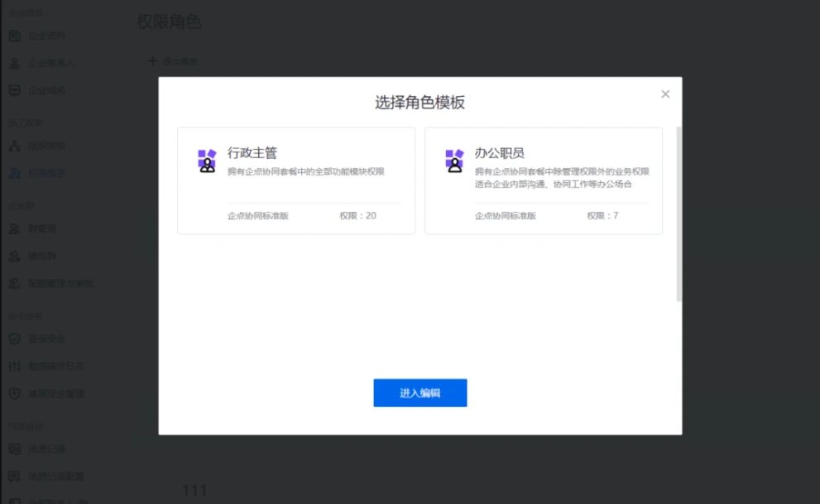The width and height of the screenshot is (820, 504).
Task: Click the 添加角色 plus button in background
Action: click(173, 61)
